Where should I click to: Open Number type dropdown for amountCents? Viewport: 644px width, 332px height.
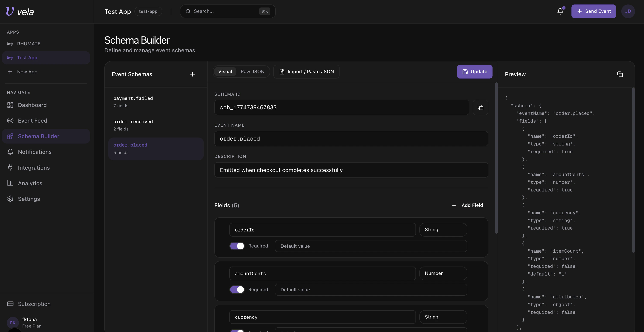[x=443, y=273]
